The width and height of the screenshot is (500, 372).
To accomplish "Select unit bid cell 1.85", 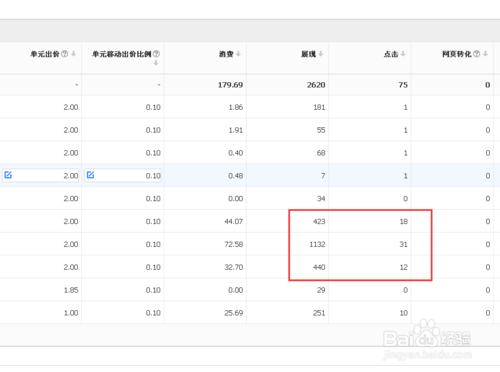I will (71, 290).
